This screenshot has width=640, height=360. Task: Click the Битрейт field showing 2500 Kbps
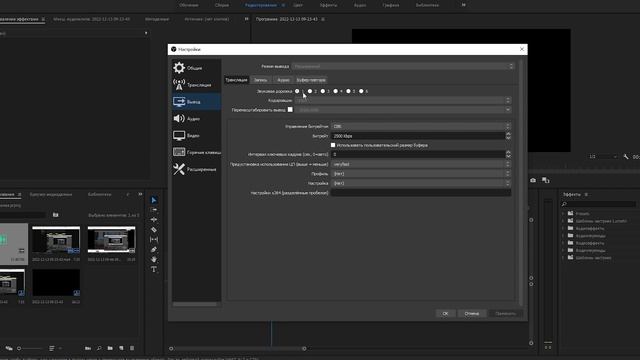click(x=418, y=136)
